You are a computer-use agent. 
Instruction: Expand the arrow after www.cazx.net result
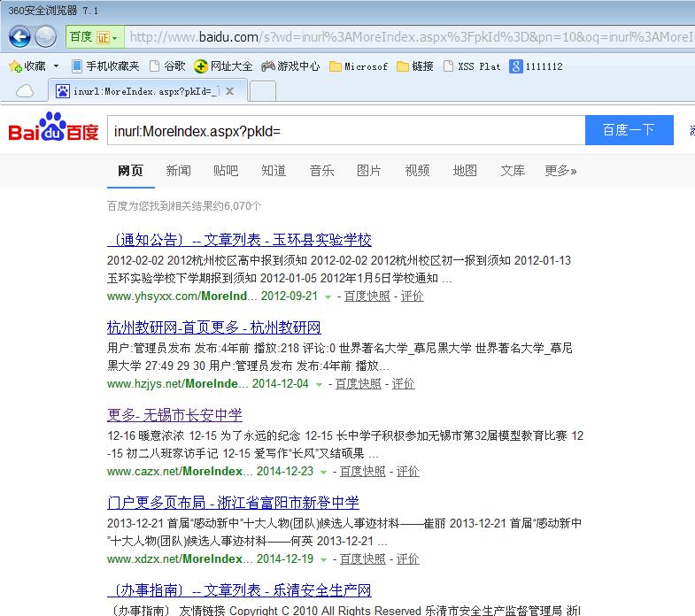323,473
